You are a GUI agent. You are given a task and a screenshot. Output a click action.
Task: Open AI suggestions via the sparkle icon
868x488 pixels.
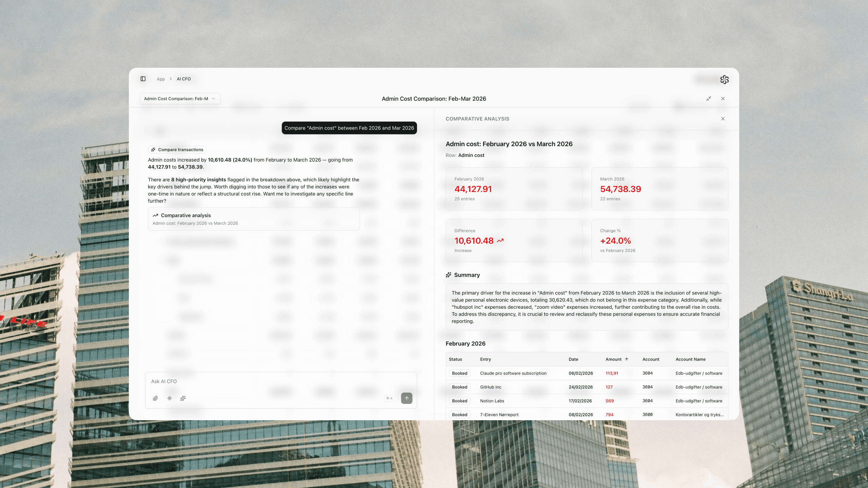tap(183, 398)
